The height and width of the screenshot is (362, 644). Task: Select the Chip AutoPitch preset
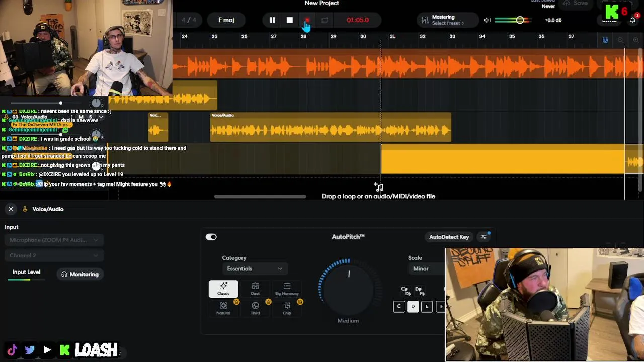pyautogui.click(x=287, y=308)
